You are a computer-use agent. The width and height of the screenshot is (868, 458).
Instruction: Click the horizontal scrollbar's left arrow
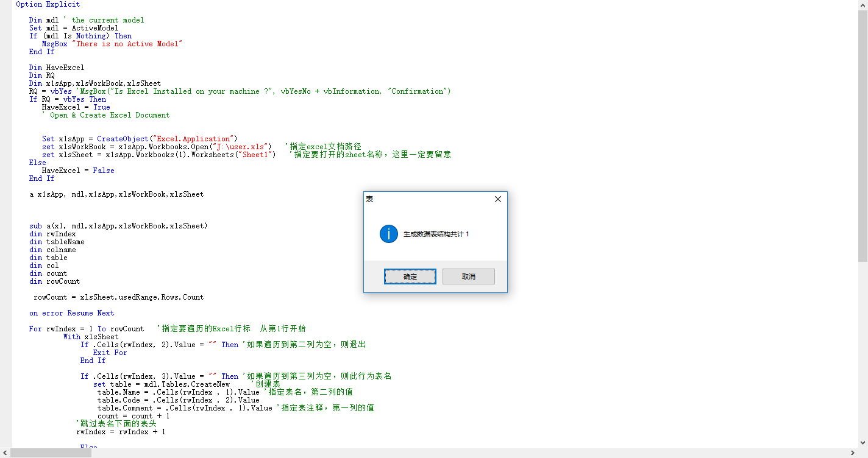5,453
